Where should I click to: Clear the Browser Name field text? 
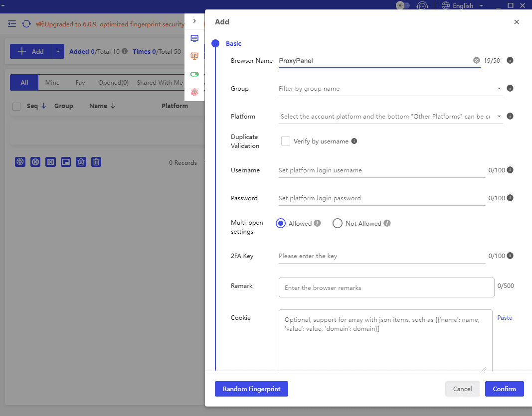click(476, 60)
